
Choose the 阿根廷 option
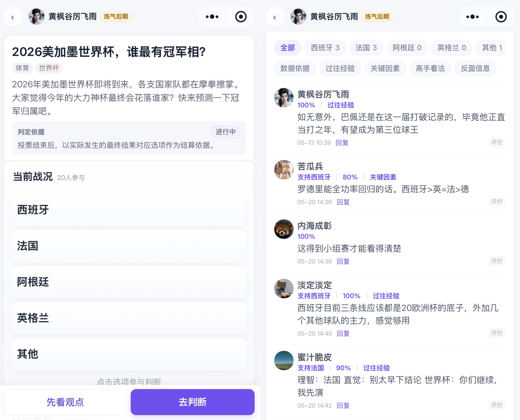[129, 282]
